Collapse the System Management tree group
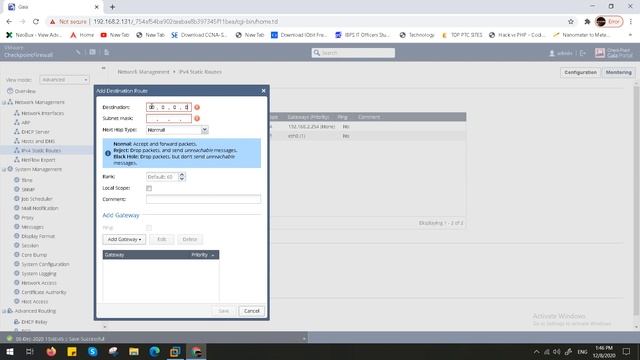 coord(4,169)
